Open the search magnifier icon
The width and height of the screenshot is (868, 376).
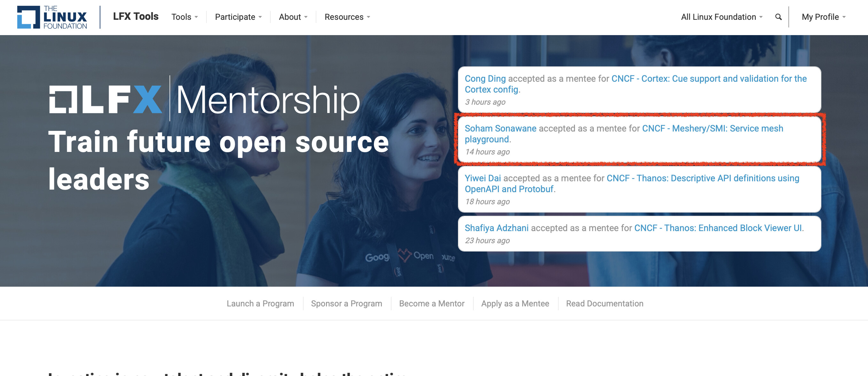[778, 17]
